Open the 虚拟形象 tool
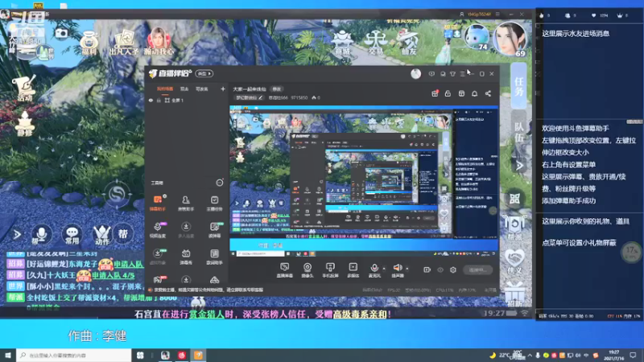The image size is (644, 362). click(x=157, y=257)
